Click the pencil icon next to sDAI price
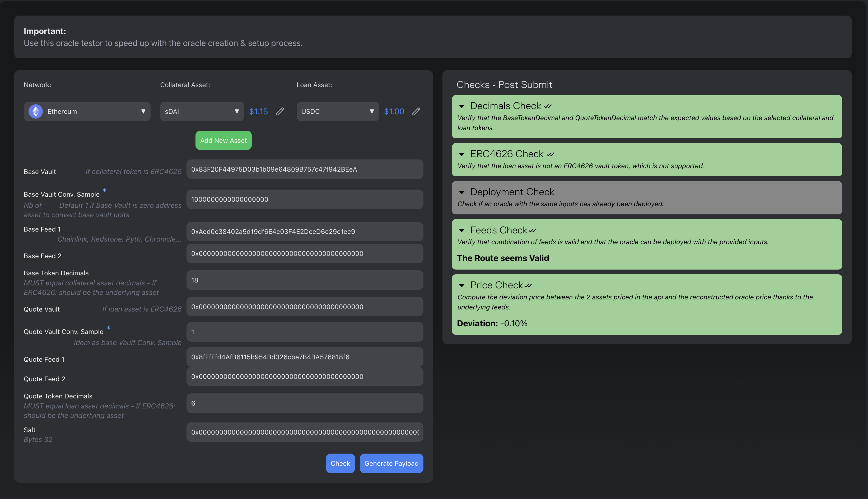The width and height of the screenshot is (868, 499). point(280,111)
